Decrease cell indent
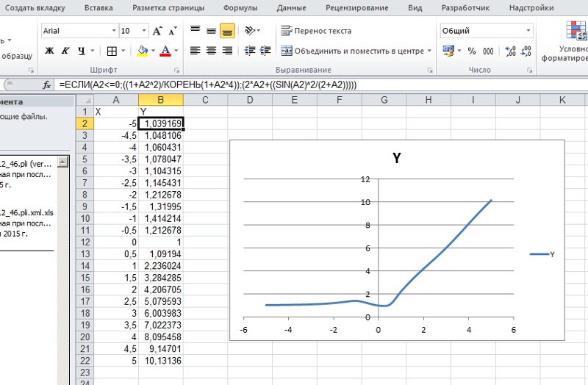Viewport: 588px width, 385px height. (250, 51)
